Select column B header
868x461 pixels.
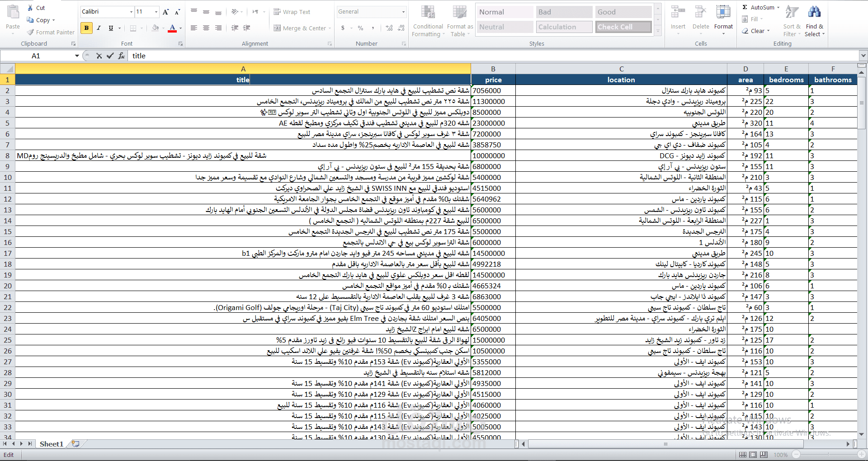pyautogui.click(x=493, y=69)
